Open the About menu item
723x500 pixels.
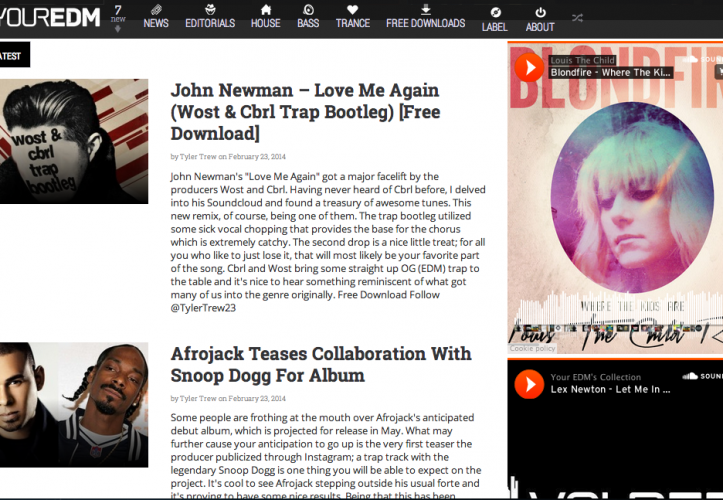tap(540, 20)
